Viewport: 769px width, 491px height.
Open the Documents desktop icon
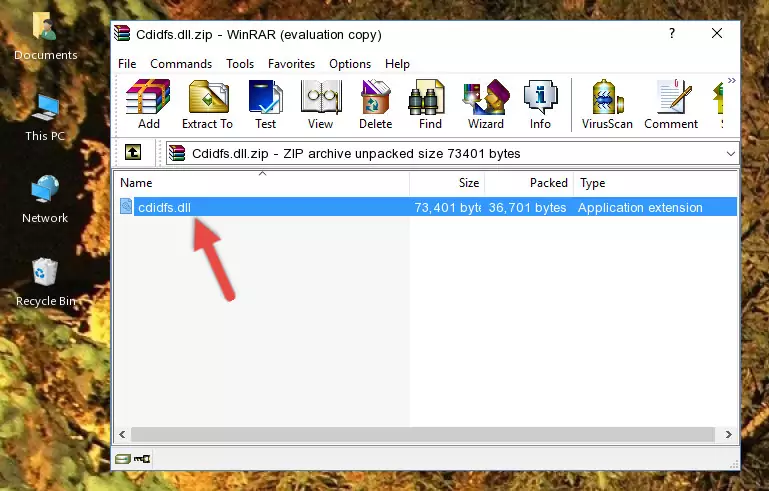coord(45,36)
